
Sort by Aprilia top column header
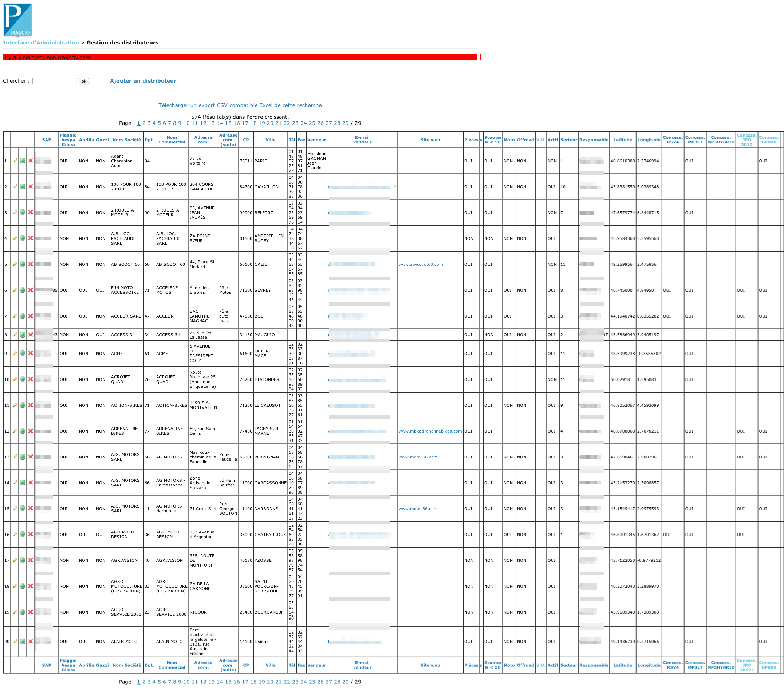tap(86, 140)
